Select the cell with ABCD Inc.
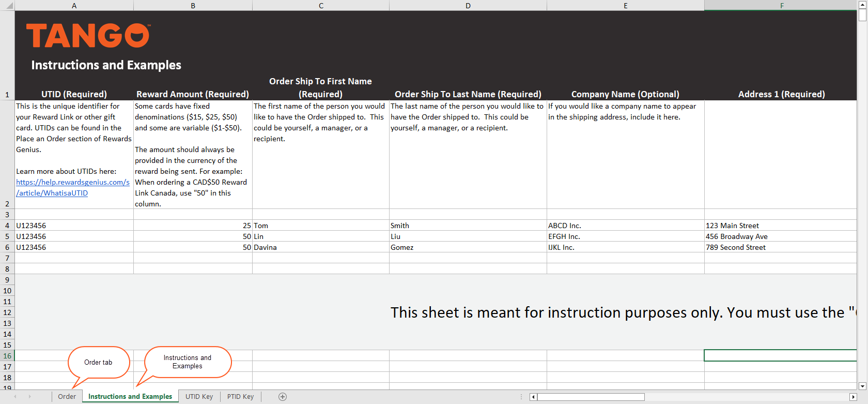 (625, 226)
